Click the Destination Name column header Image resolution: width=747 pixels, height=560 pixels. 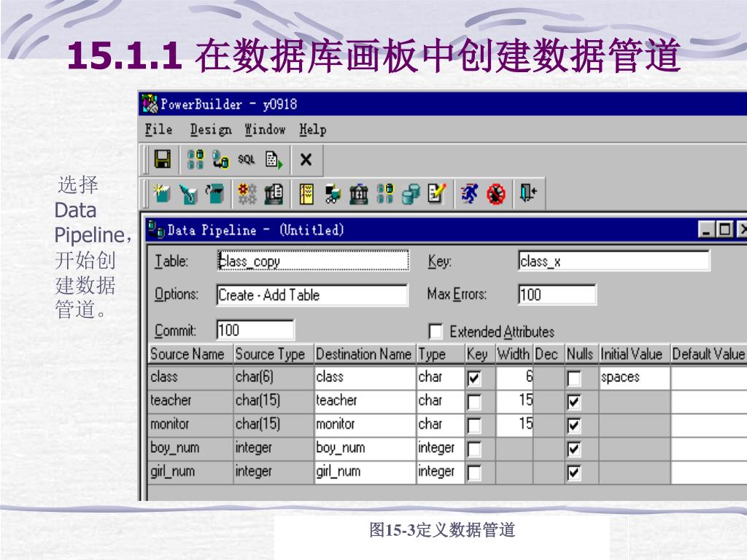tap(365, 354)
